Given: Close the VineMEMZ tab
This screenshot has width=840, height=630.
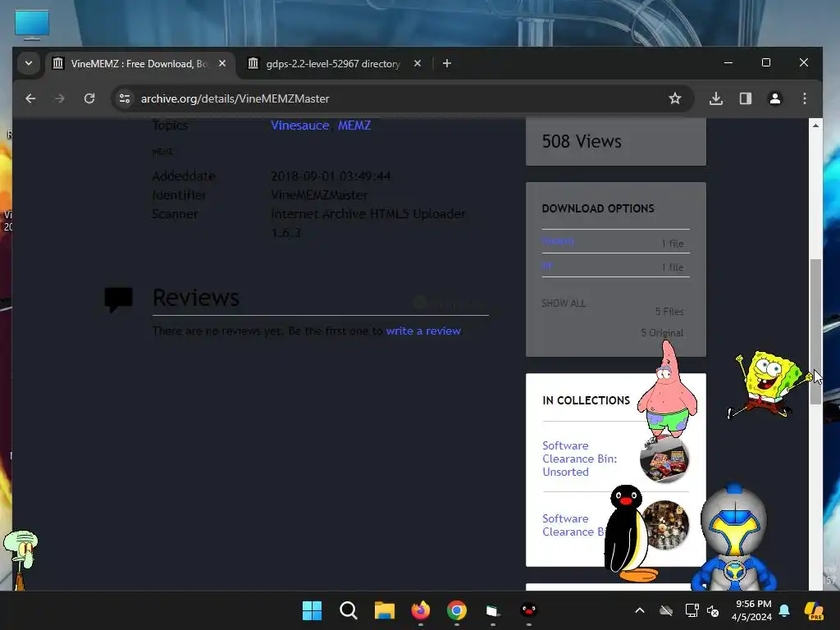Looking at the screenshot, I should (222, 63).
